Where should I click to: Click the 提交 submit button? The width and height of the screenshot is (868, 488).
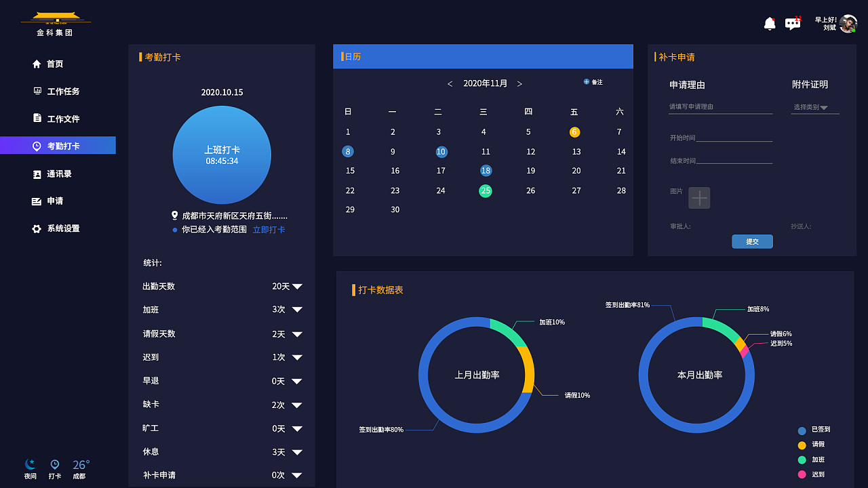(x=752, y=241)
